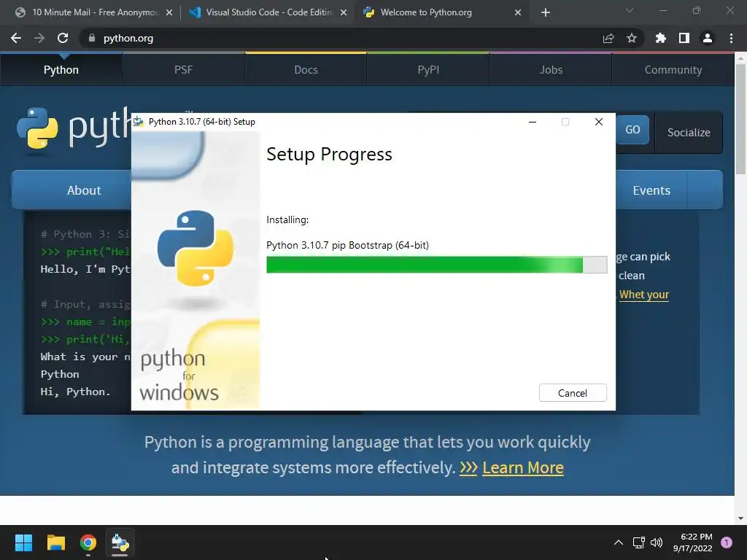Click the share page icon in address bar
The image size is (747, 560).
click(x=608, y=38)
